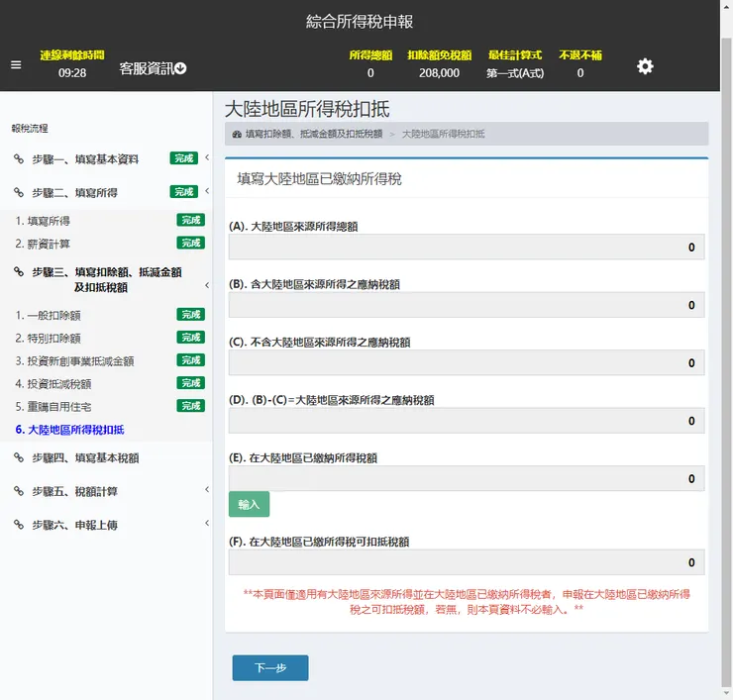Expand the 步驟六 申報上傳 chevron

click(x=207, y=523)
